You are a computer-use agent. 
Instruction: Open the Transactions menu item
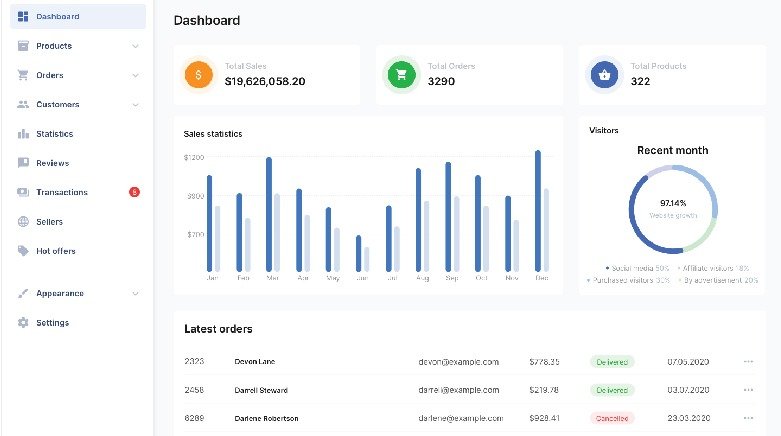pos(62,192)
